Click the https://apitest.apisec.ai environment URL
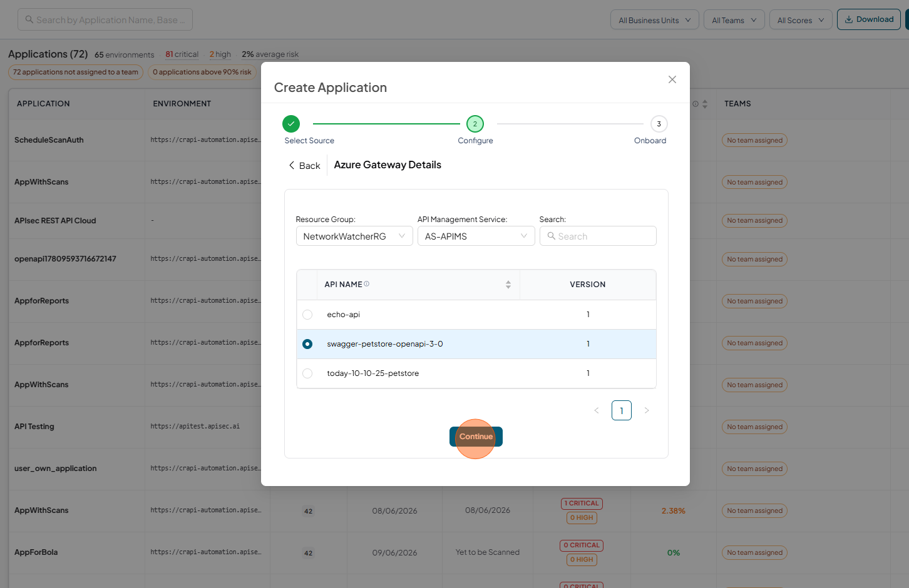Viewport: 909px width, 588px height. coord(195,427)
